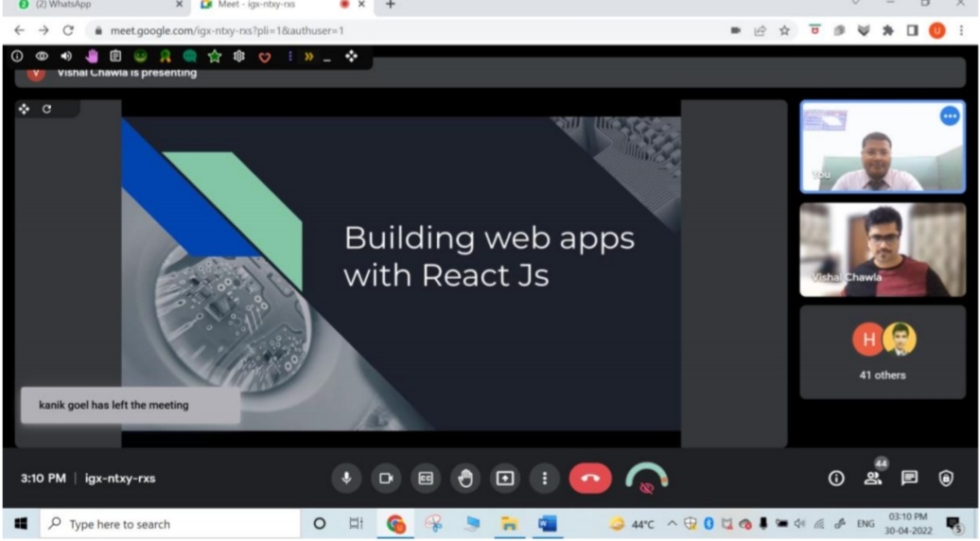
Task: Open the in-call chat panel
Action: (909, 479)
